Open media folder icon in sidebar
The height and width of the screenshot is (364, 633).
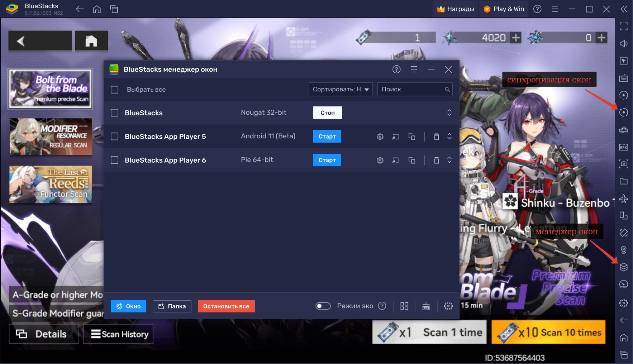click(x=624, y=181)
